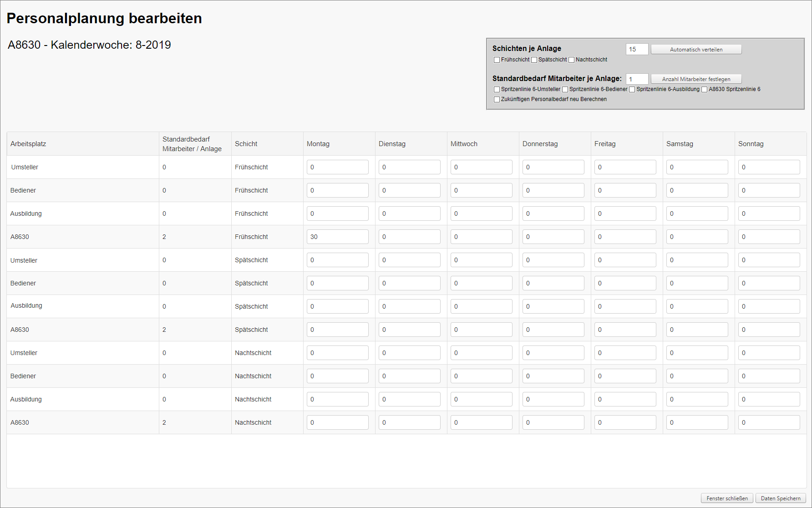Click the Montag field showing 30
This screenshot has height=508, width=812.
click(x=337, y=237)
